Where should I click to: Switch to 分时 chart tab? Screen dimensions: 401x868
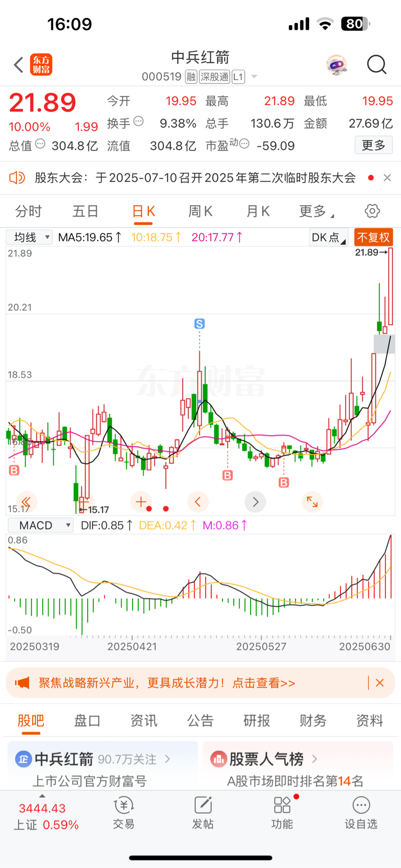click(x=28, y=212)
